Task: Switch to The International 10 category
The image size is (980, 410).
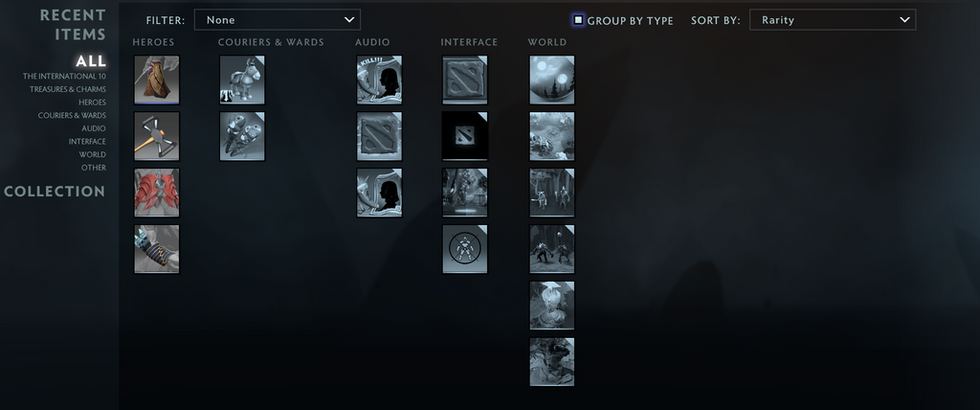Action: [64, 77]
